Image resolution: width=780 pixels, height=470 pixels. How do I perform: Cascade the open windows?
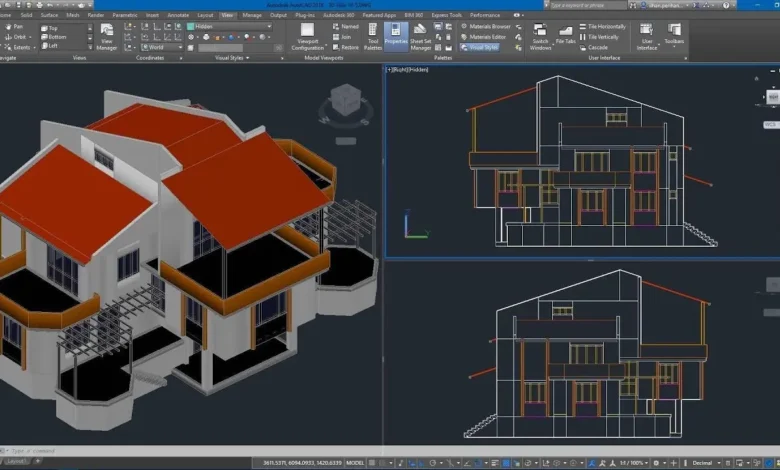[x=593, y=47]
